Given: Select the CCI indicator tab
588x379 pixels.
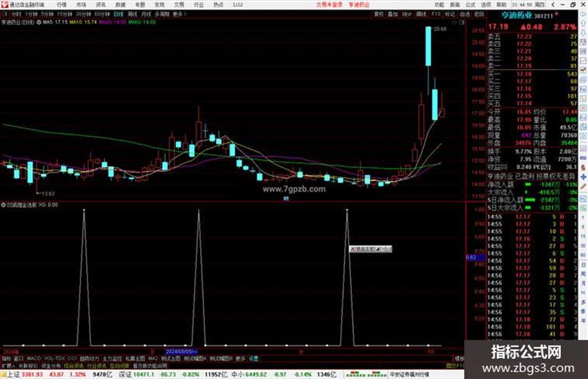Looking at the screenshot, I should 72,358.
